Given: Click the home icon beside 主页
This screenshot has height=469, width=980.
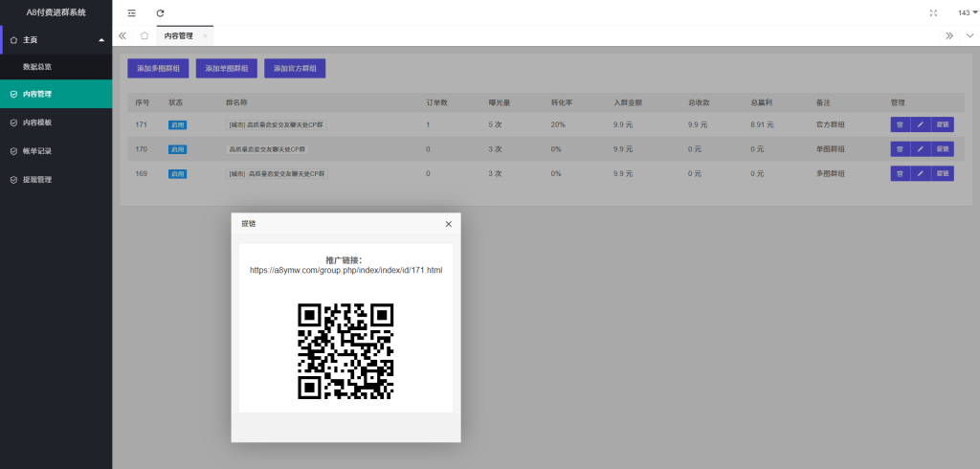Looking at the screenshot, I should click(x=13, y=40).
